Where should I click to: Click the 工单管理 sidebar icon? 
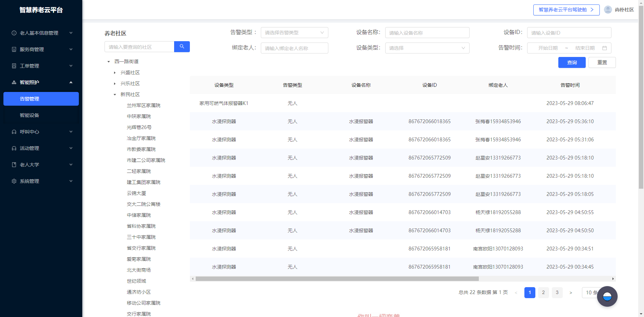pyautogui.click(x=14, y=66)
